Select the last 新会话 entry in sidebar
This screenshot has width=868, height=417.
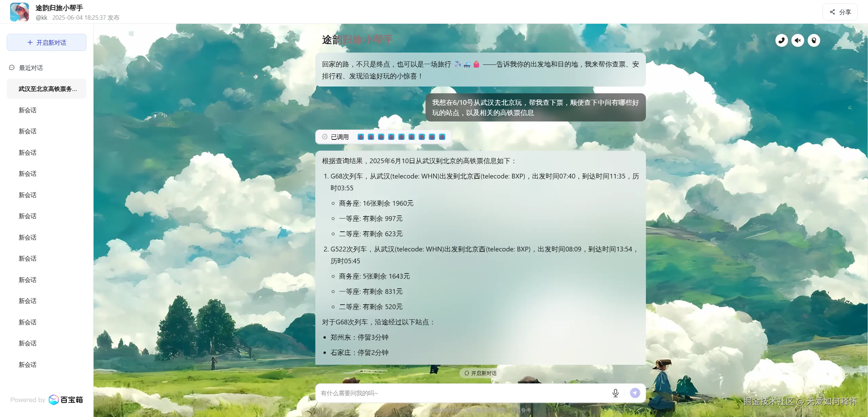tap(28, 365)
